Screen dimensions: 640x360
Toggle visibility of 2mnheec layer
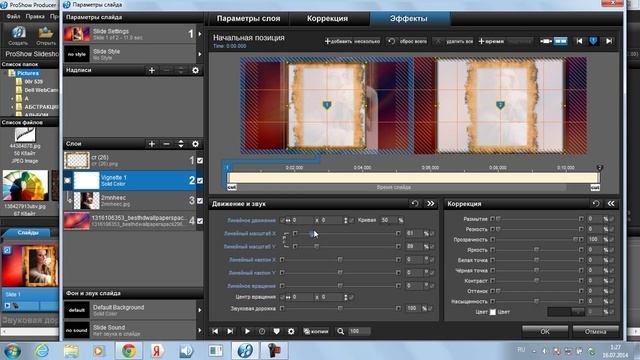tap(200, 200)
